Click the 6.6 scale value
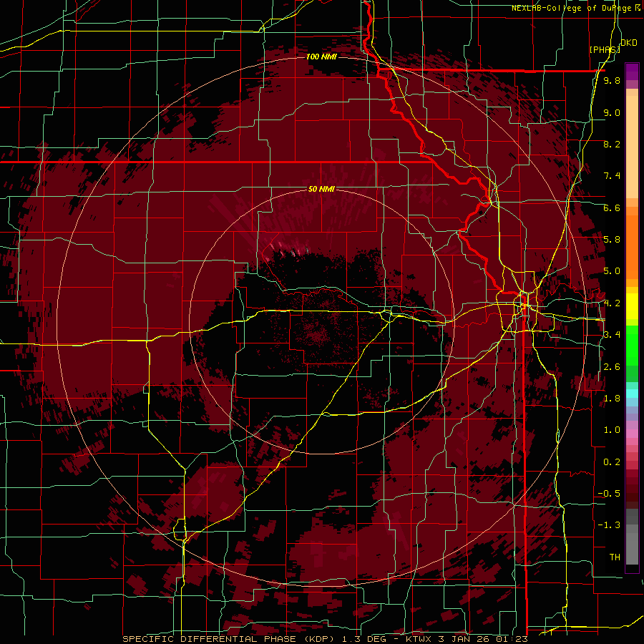The image size is (644, 644). tap(612, 208)
